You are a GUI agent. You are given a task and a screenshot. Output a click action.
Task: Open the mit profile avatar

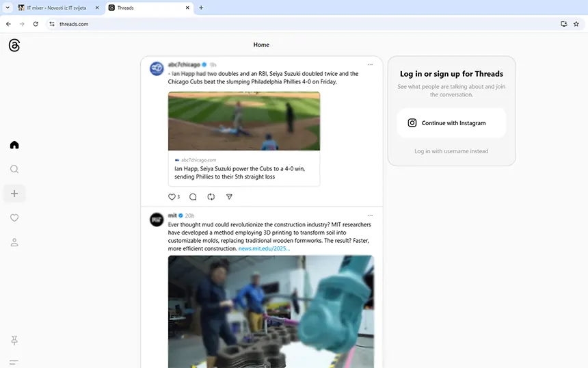click(x=157, y=220)
